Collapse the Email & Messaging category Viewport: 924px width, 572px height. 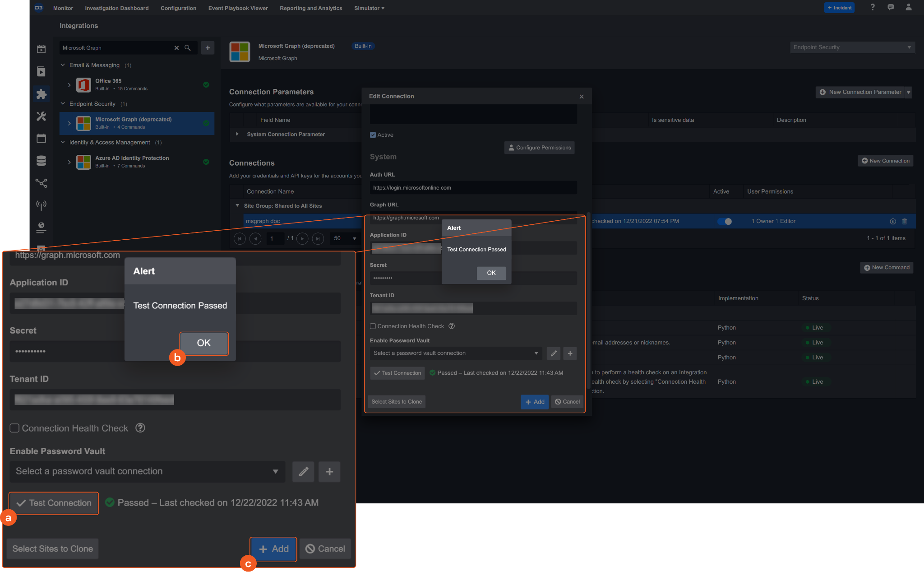pyautogui.click(x=63, y=65)
